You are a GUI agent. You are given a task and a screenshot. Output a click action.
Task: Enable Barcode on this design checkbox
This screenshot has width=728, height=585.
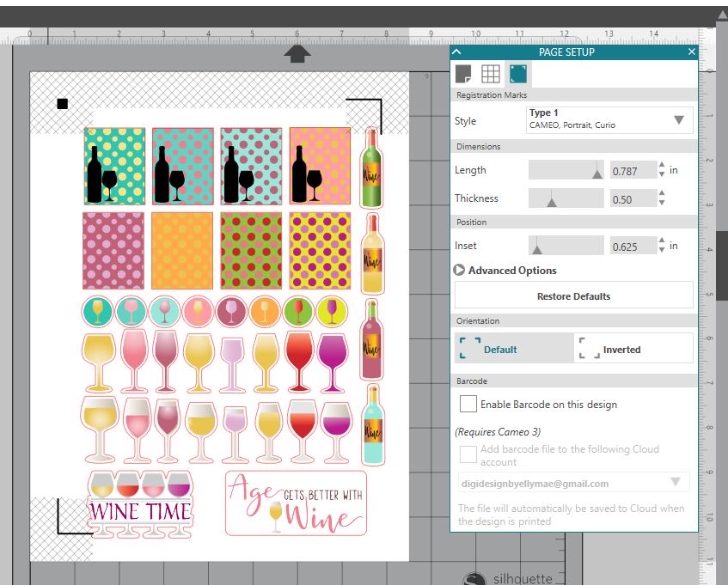[468, 404]
